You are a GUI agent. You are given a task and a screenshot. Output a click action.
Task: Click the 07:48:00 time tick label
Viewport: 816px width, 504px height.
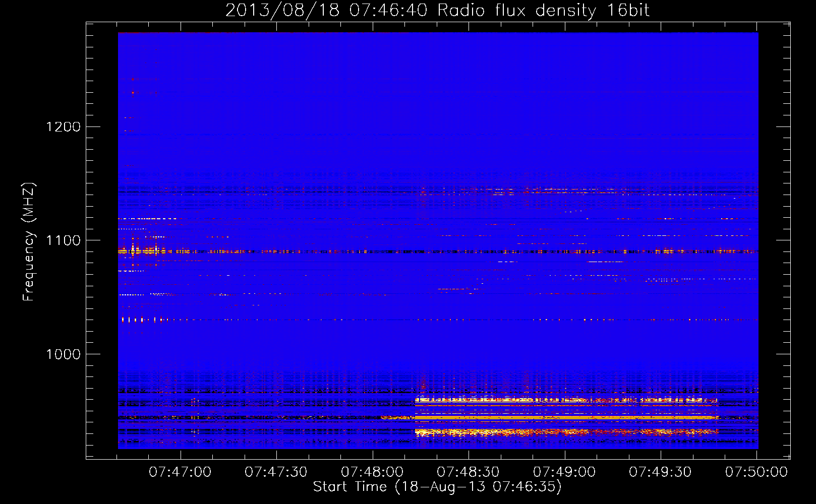(x=372, y=472)
